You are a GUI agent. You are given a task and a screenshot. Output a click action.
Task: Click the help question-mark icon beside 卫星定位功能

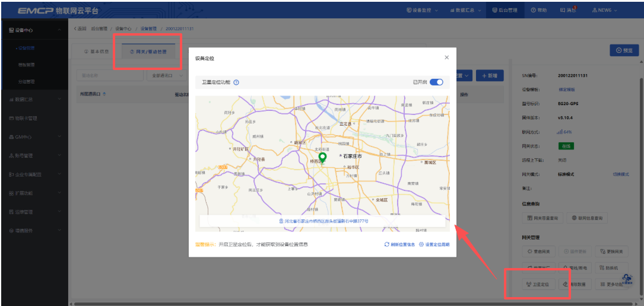pyautogui.click(x=236, y=82)
